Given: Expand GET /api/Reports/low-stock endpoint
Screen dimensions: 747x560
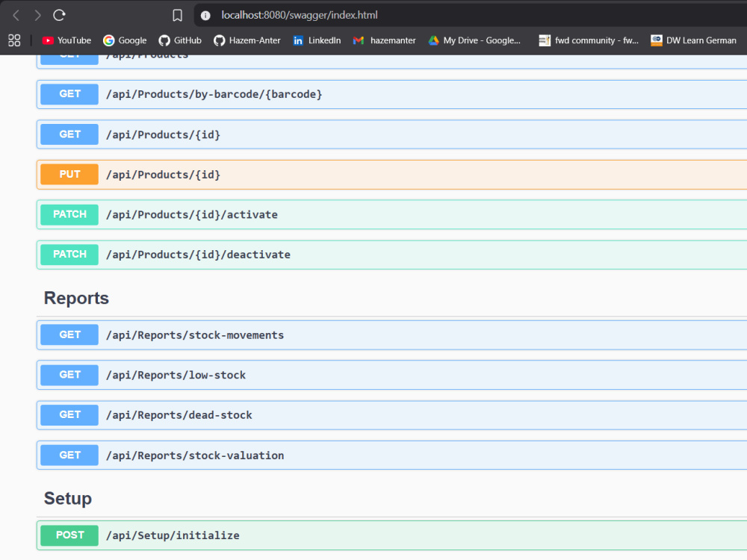Looking at the screenshot, I should [x=391, y=376].
